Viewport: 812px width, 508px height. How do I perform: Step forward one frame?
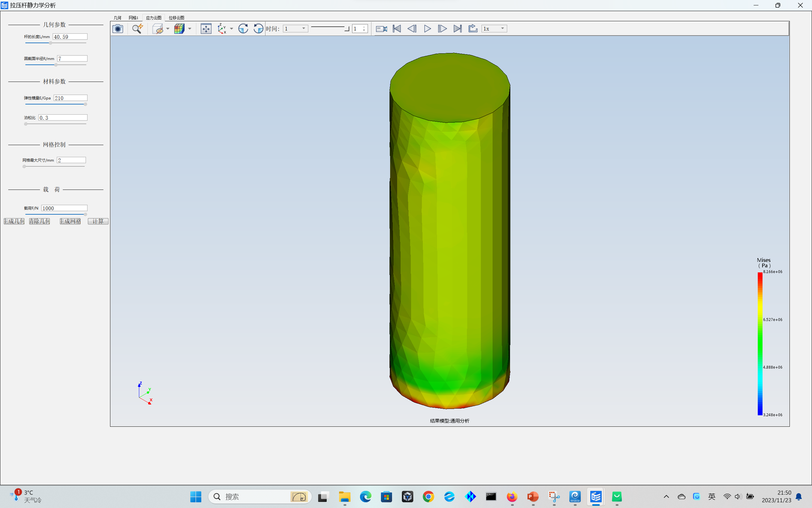coord(442,29)
